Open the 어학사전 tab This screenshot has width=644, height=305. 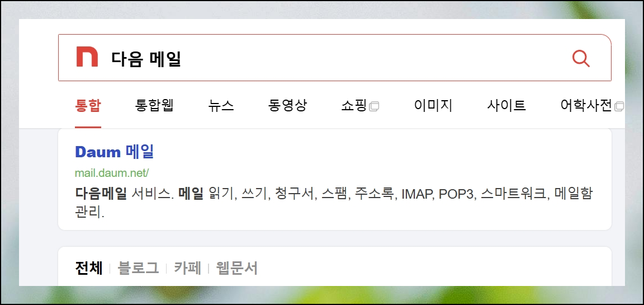[x=586, y=106]
